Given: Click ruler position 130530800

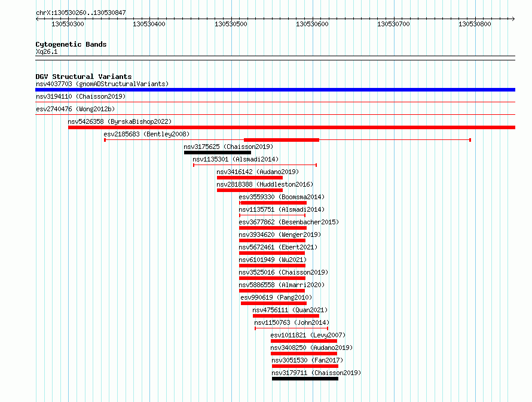Looking at the screenshot, I should pos(475,24).
